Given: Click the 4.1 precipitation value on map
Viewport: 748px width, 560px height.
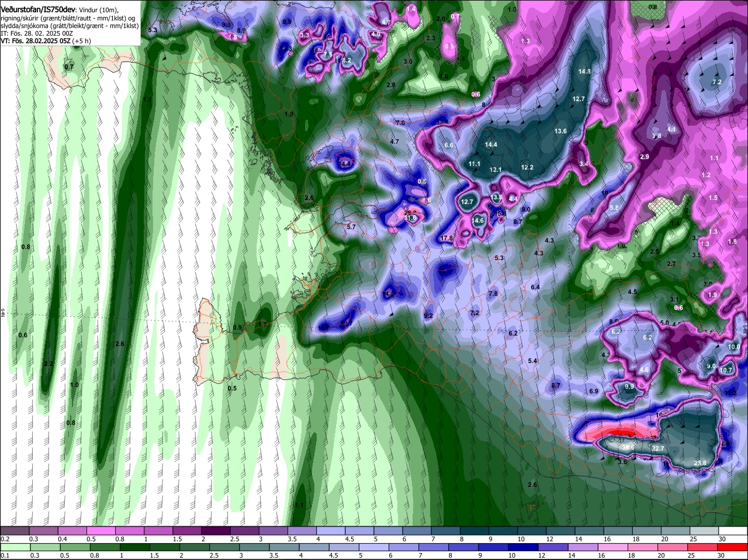Looking at the screenshot, I should pos(671,129).
